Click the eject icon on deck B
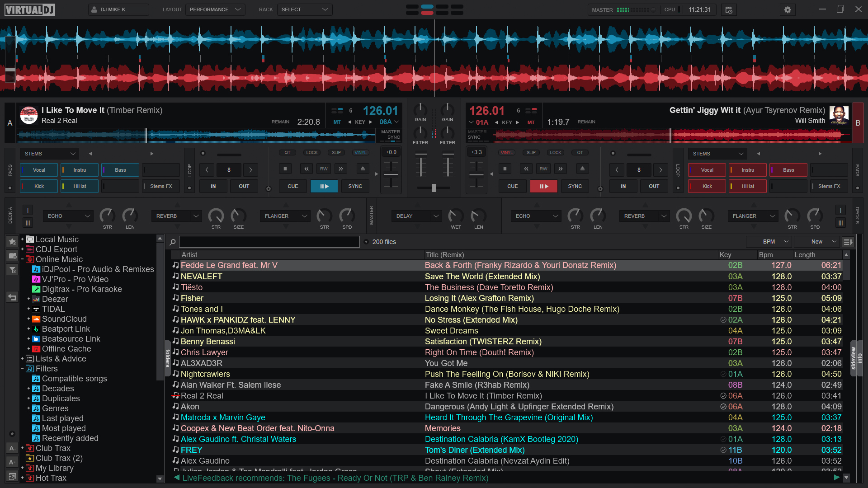Viewport: 868px width, 488px height. [582, 169]
